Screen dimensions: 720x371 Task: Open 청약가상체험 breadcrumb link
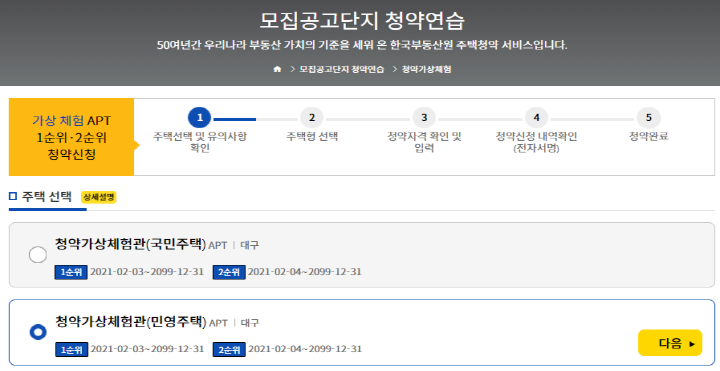pos(427,69)
